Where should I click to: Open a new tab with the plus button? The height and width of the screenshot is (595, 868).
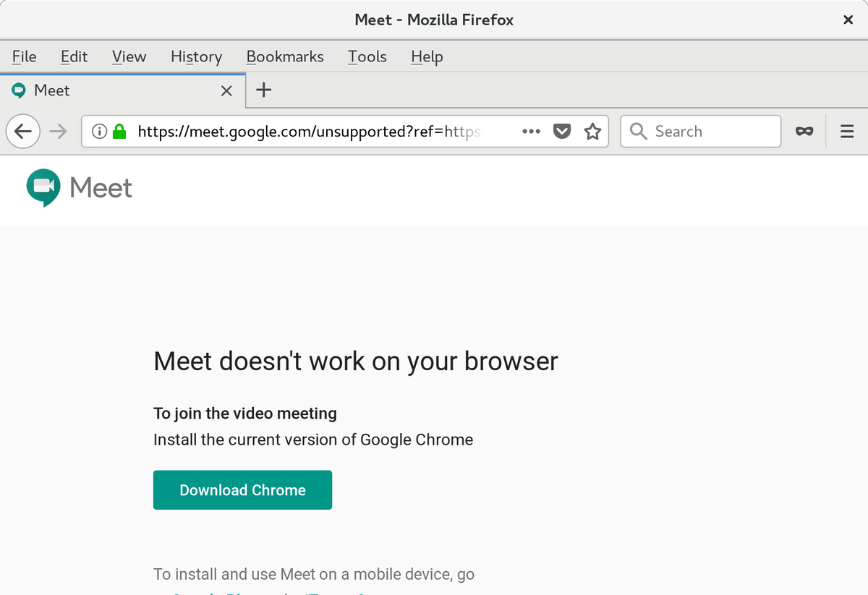[264, 90]
